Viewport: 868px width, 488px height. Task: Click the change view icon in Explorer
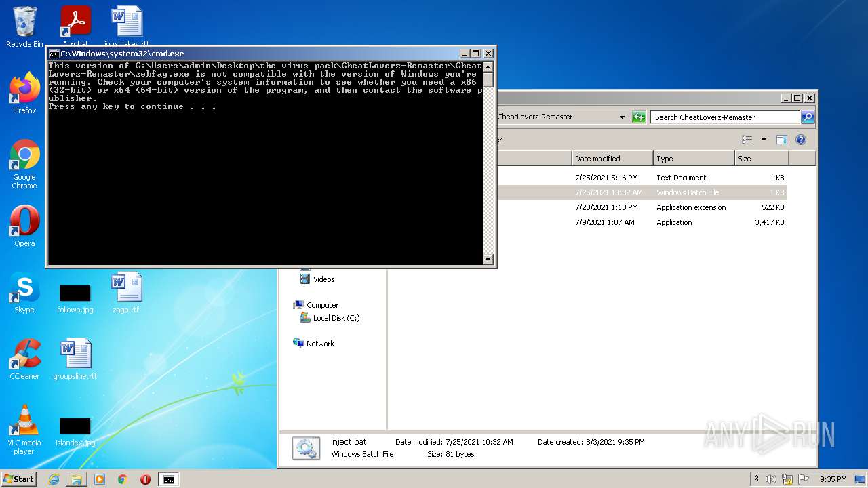[x=747, y=140]
